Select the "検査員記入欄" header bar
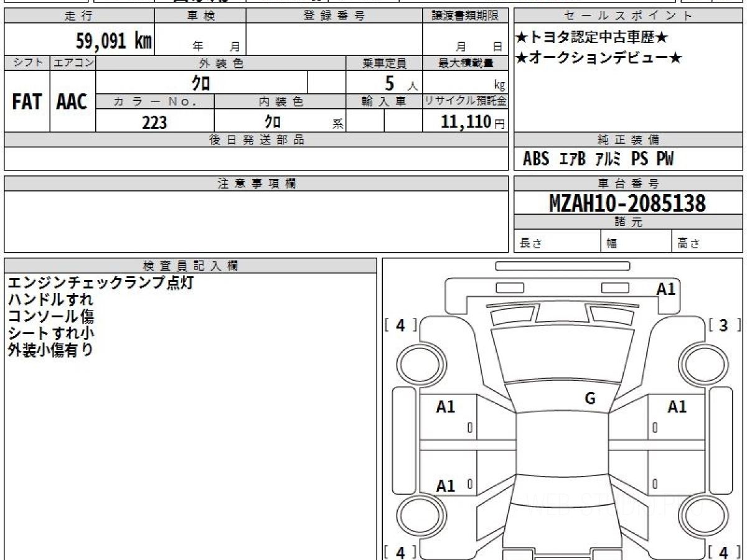 click(190, 266)
